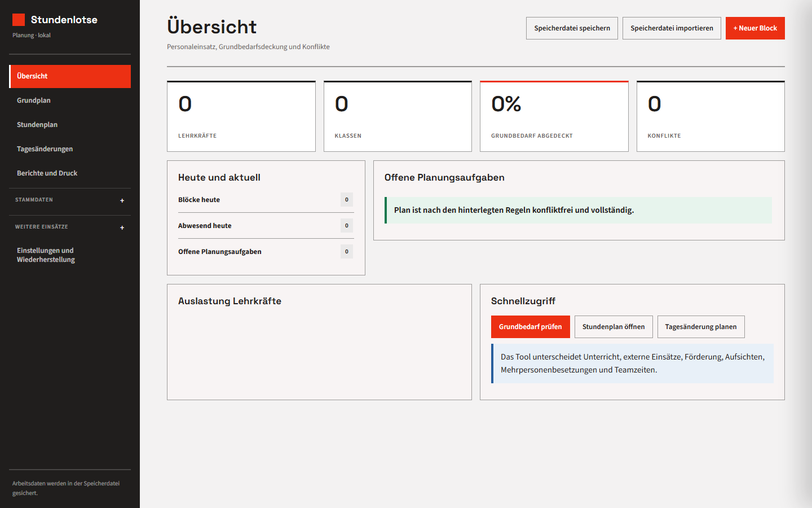Click Tagesänderung planen button
812x508 pixels.
click(x=701, y=327)
